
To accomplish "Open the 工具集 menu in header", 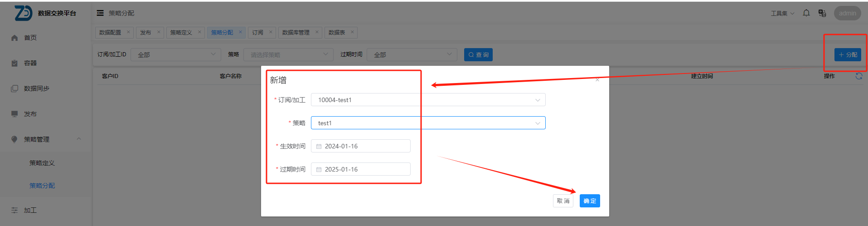I will tap(782, 13).
